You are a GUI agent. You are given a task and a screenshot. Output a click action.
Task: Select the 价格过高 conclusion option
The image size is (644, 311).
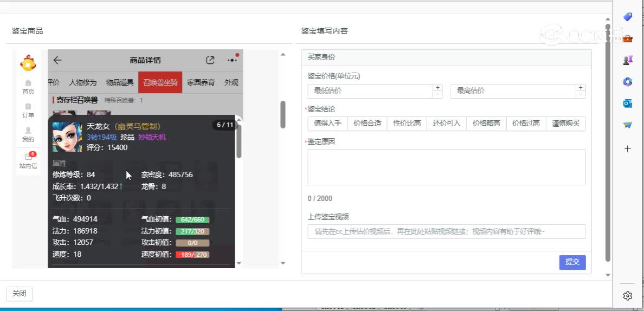(526, 124)
